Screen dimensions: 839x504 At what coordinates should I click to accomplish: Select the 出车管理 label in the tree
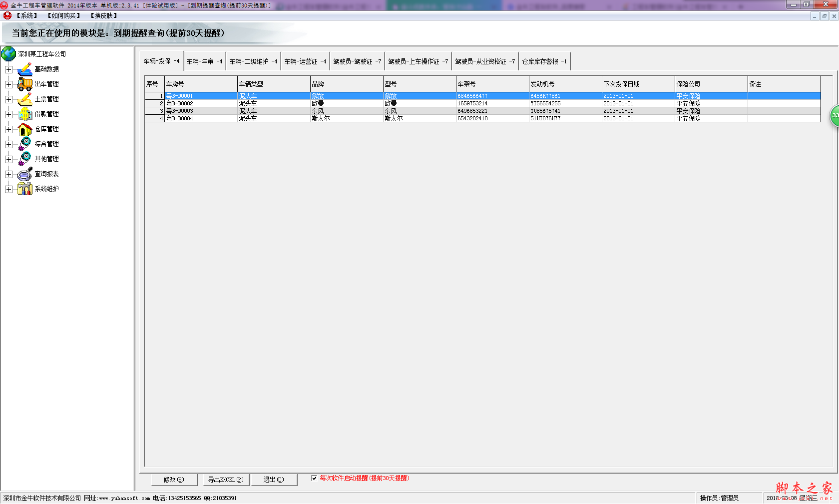click(x=46, y=84)
